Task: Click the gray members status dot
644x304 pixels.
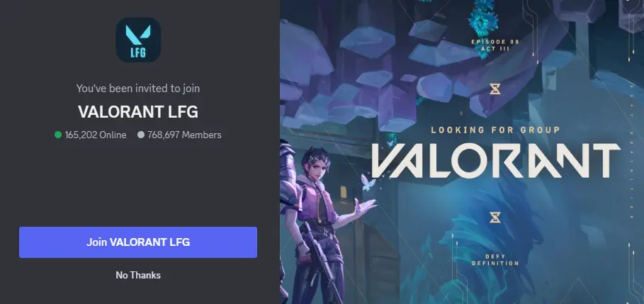Action: point(141,135)
